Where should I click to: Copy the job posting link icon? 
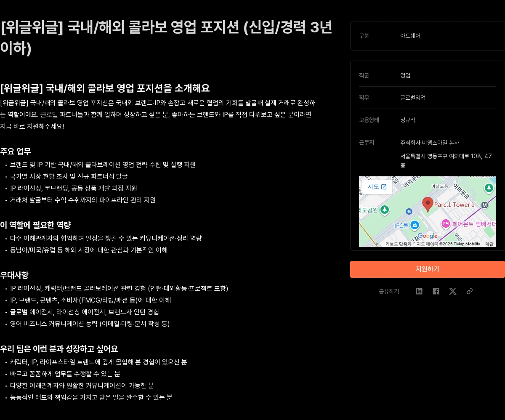(470, 291)
